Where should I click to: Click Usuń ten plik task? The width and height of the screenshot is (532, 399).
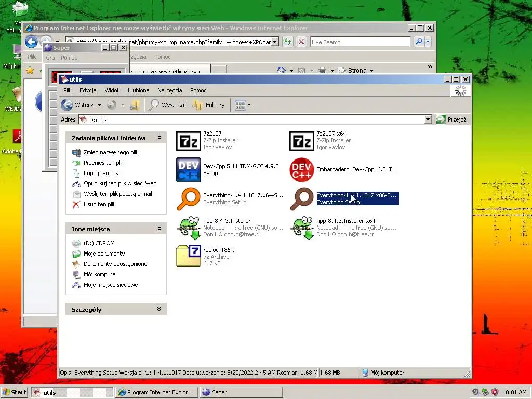tap(100, 204)
